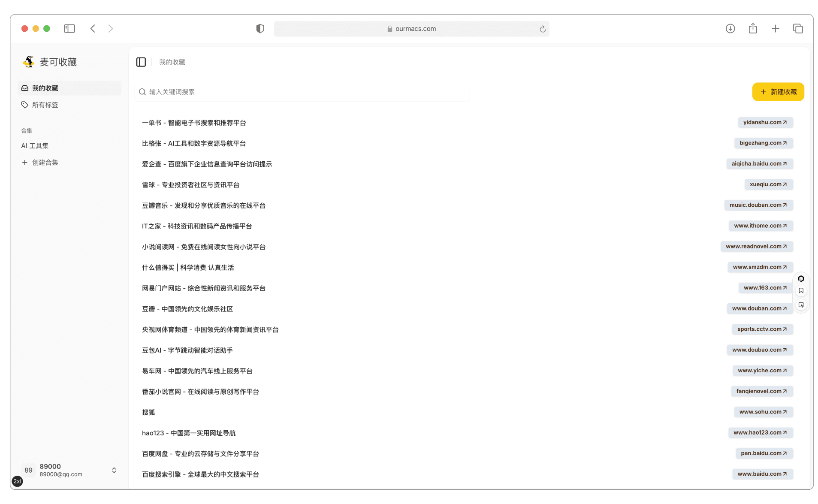The width and height of the screenshot is (818, 504).
Task: Show the tab overview icon
Action: click(x=798, y=29)
